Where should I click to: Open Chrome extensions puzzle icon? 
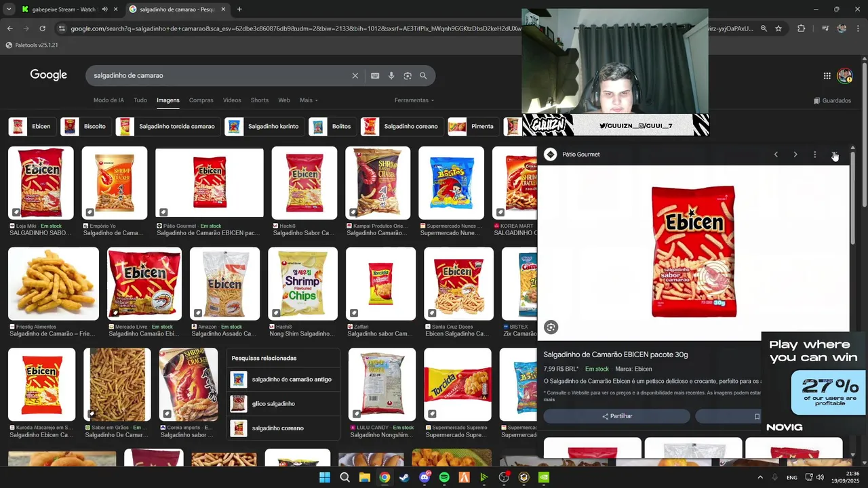tap(801, 28)
